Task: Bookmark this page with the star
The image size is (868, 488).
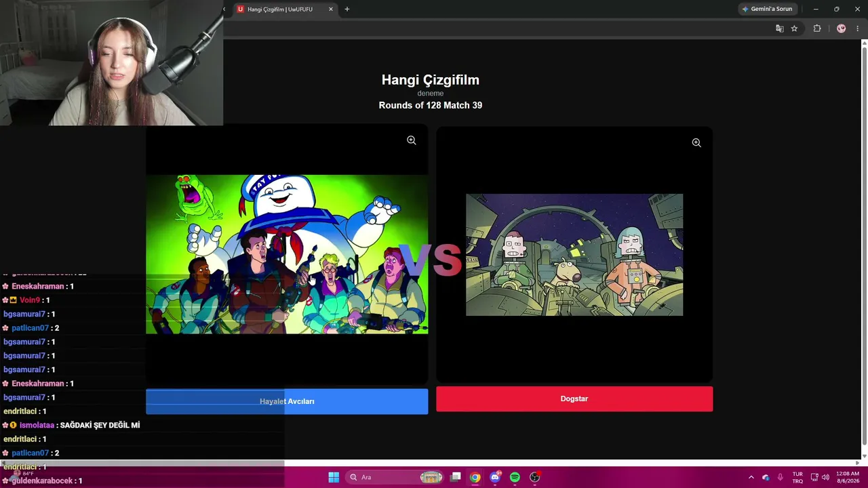Action: [x=794, y=28]
